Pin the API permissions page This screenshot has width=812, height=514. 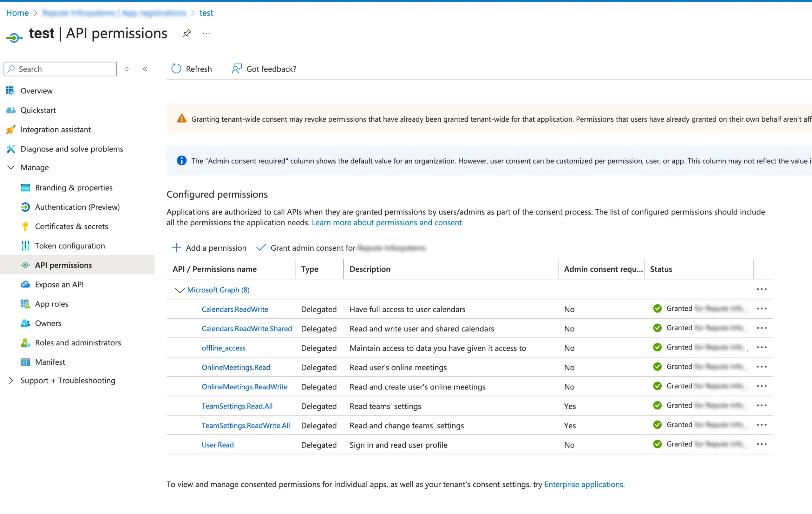(x=187, y=33)
